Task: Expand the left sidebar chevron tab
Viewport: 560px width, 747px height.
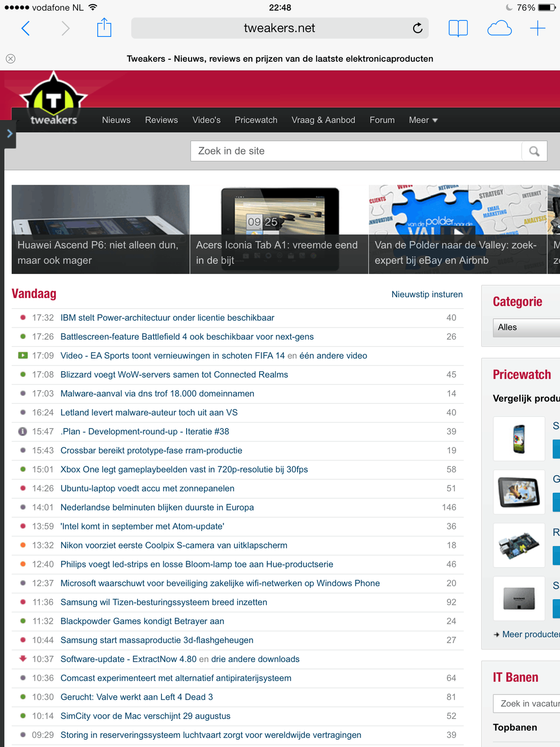Action: pyautogui.click(x=9, y=133)
